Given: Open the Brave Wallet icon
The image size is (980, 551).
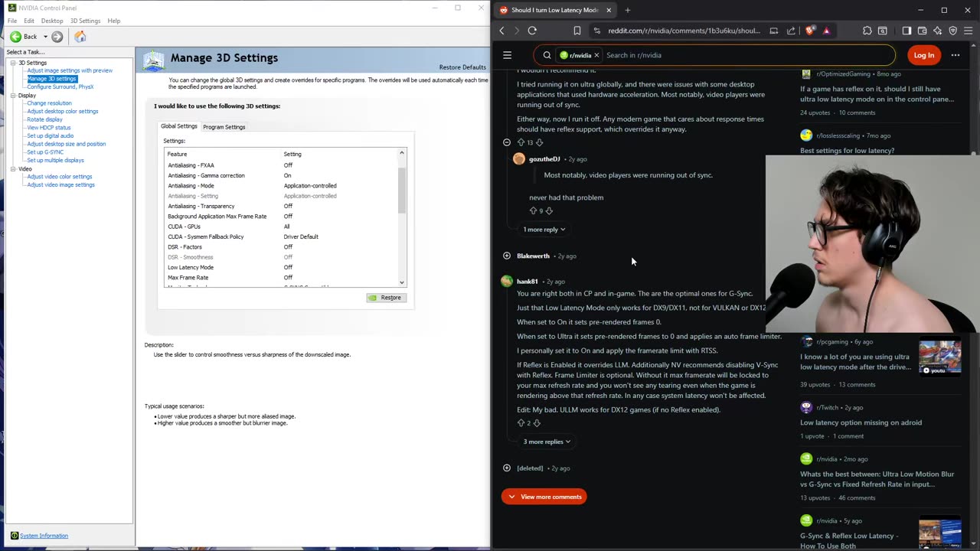Looking at the screenshot, I should click(x=922, y=31).
